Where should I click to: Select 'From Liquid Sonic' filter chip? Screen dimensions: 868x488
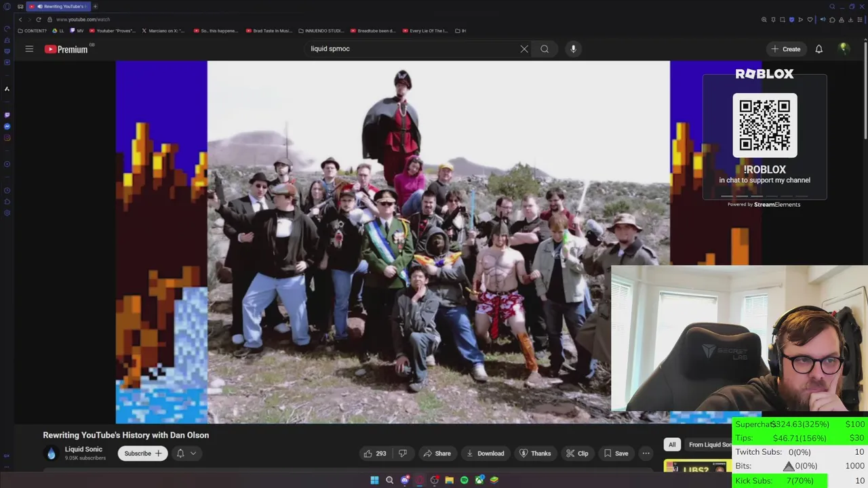[x=709, y=445]
